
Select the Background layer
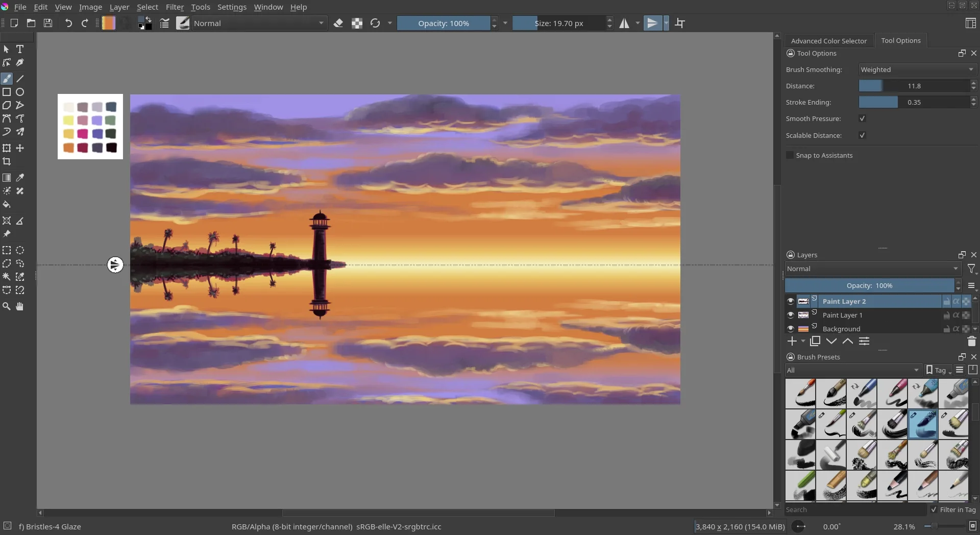coord(841,329)
